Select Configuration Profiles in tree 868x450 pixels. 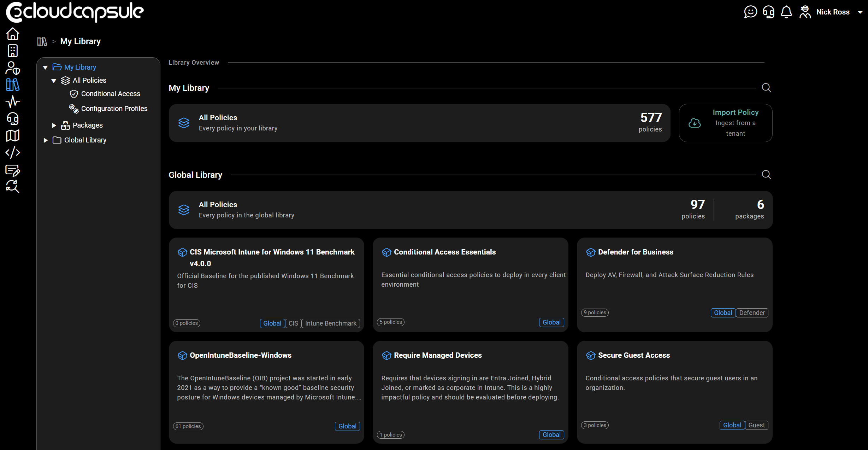click(114, 109)
